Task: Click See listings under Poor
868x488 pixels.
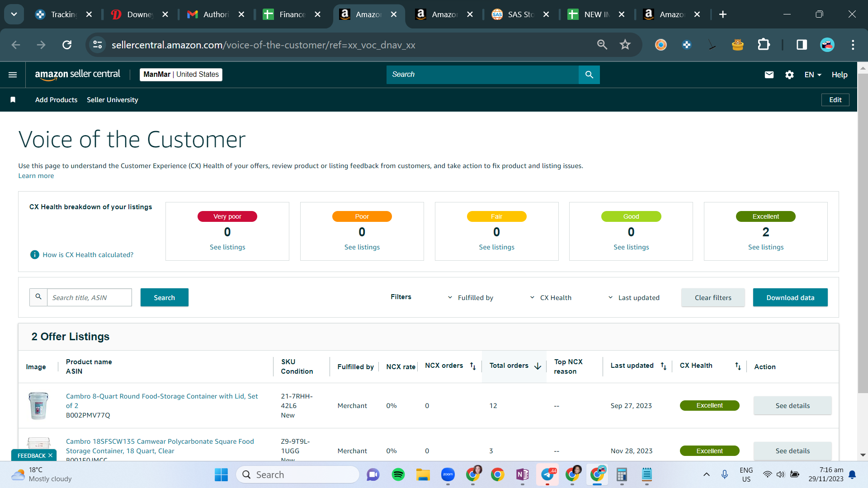Action: coord(362,247)
